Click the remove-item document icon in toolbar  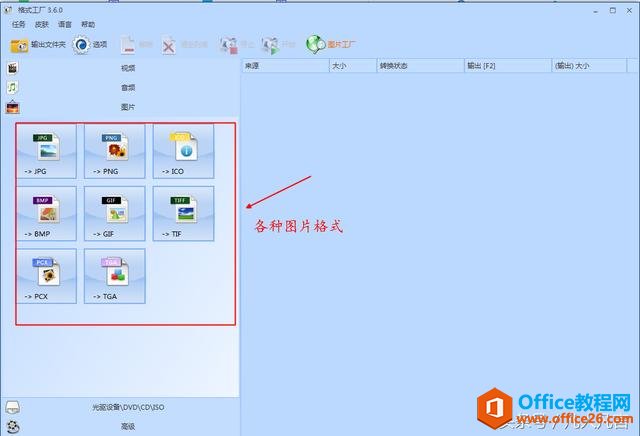[128, 45]
